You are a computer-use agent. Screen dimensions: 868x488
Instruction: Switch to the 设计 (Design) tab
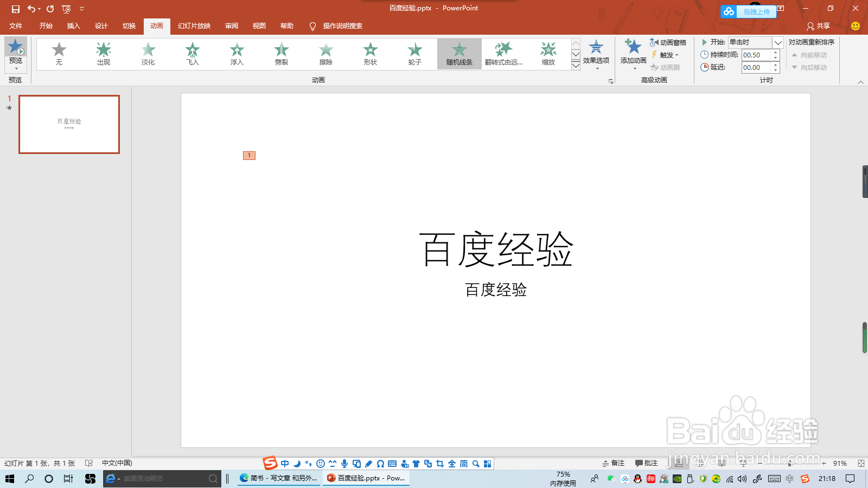(x=101, y=26)
